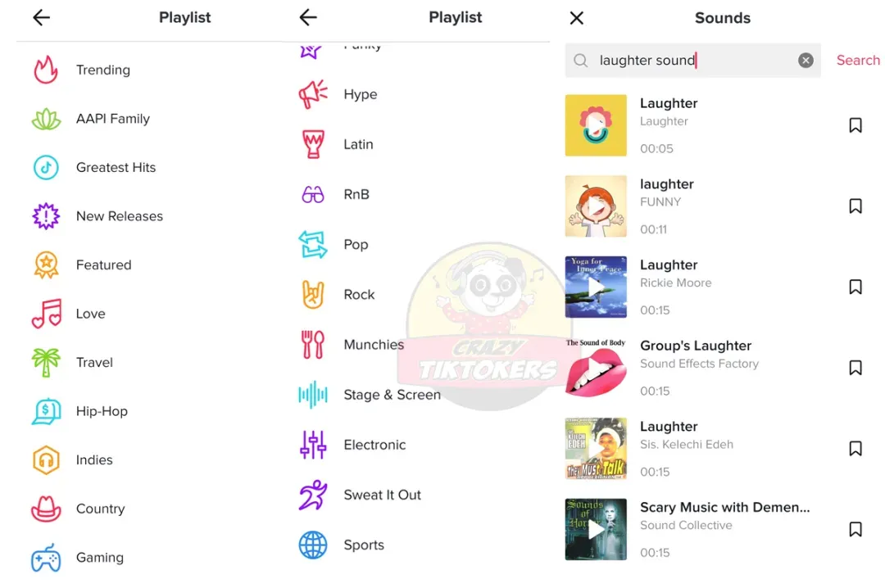
Task: Tap the Search button
Action: coord(857,61)
